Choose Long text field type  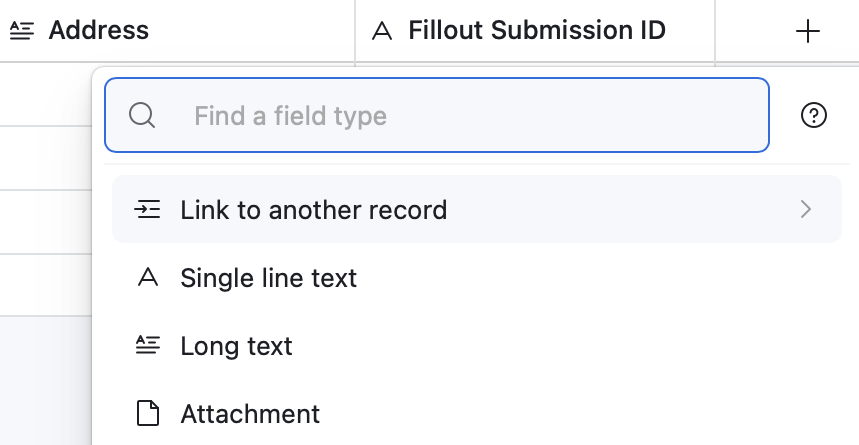(236, 346)
